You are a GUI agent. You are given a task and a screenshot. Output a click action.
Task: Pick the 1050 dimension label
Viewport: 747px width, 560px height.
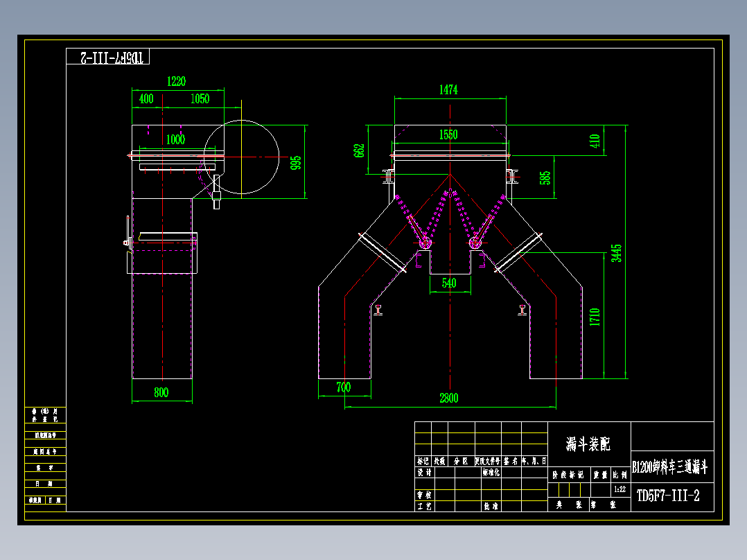[200, 98]
